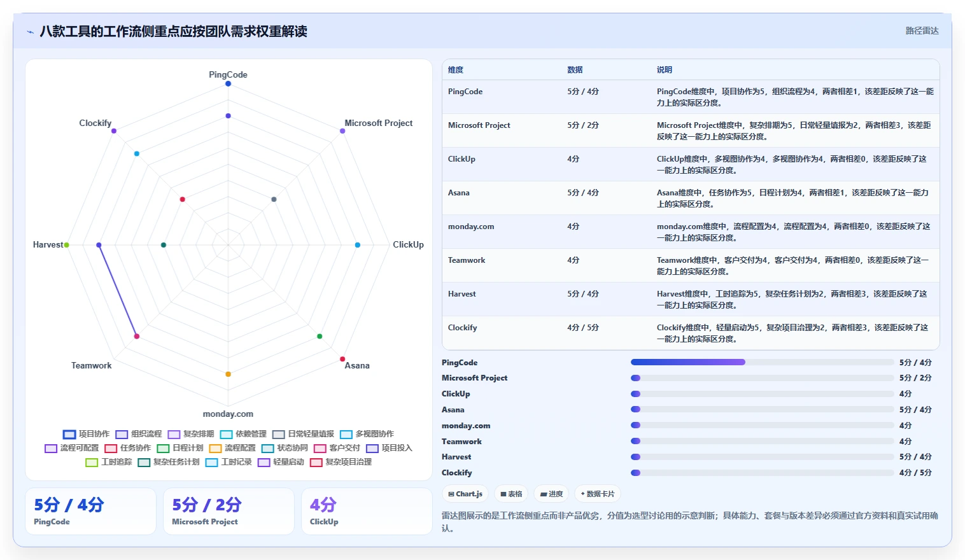Click the 进度 chip
This screenshot has width=965, height=560.
(x=551, y=494)
